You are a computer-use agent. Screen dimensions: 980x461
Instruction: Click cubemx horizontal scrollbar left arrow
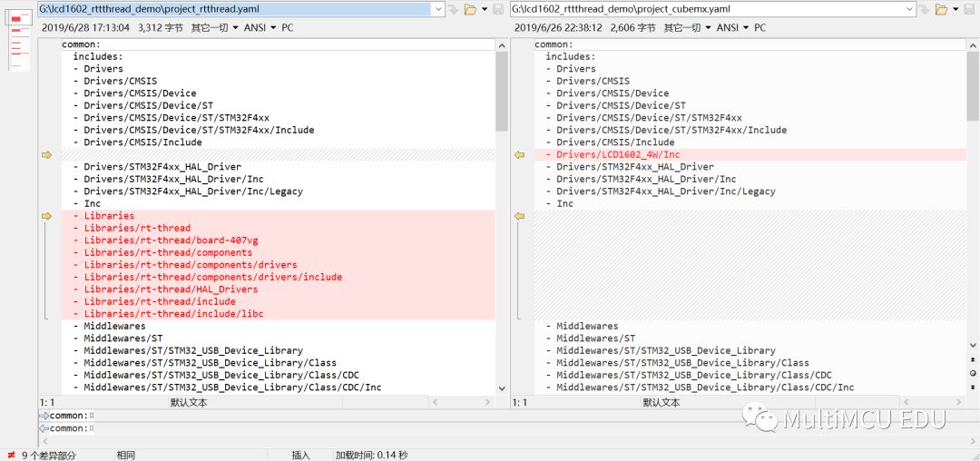907,403
